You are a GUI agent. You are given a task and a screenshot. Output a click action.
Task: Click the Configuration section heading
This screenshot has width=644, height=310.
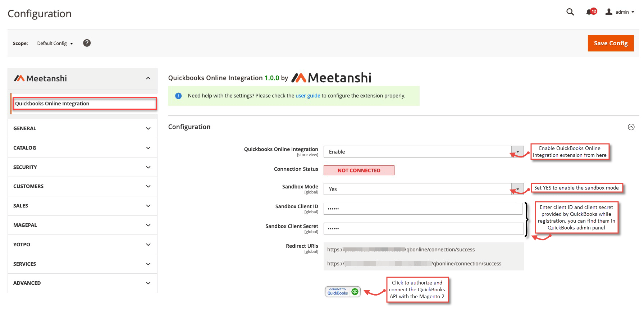click(189, 127)
